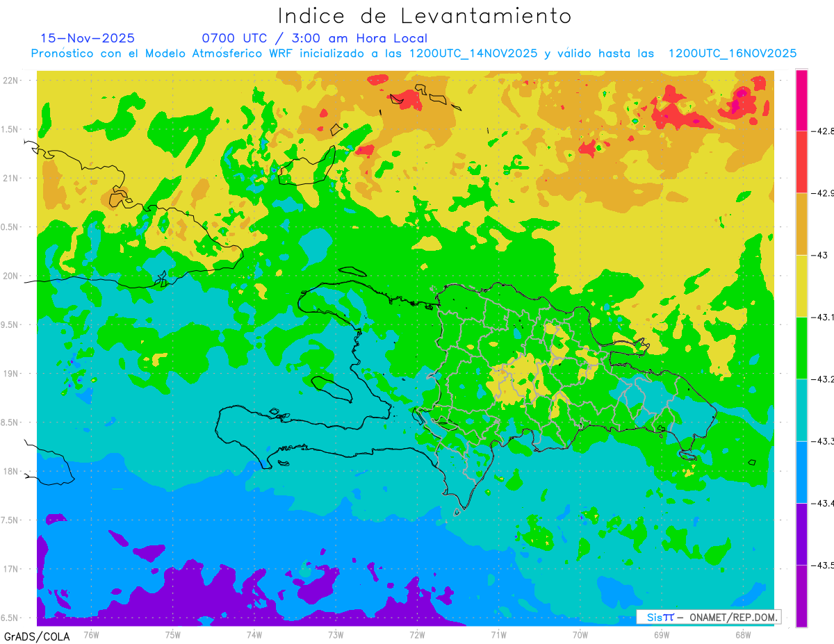Click the '0.5N' latitude label

[x=10, y=227]
